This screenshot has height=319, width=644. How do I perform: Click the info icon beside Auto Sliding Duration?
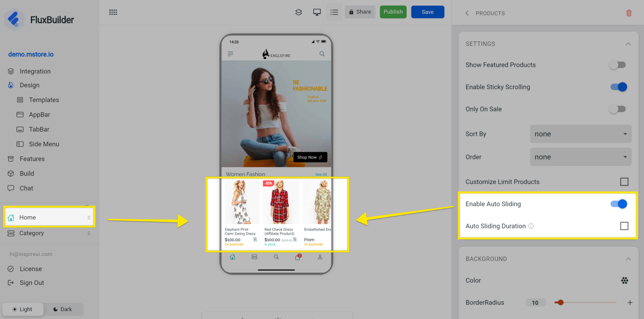(531, 226)
